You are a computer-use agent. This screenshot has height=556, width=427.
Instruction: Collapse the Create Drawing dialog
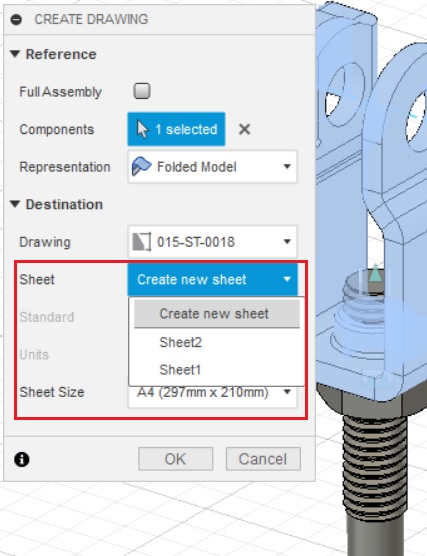[16, 20]
